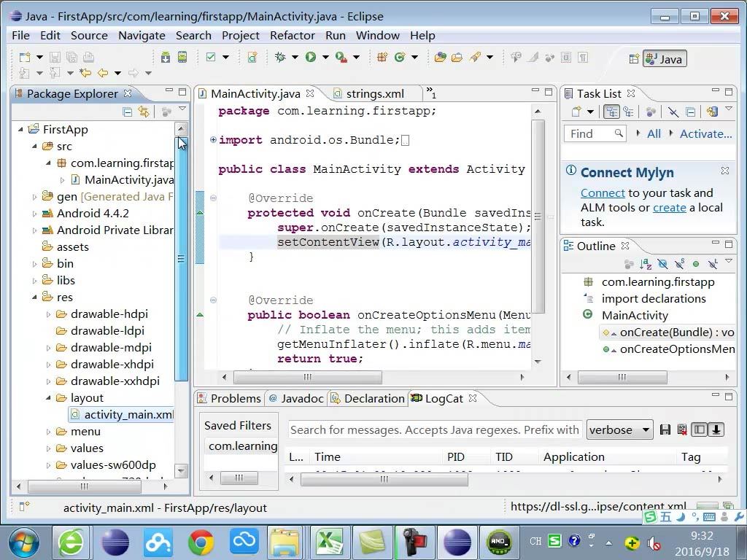Click the New Android XML file icon
The height and width of the screenshot is (560, 747).
[x=252, y=58]
